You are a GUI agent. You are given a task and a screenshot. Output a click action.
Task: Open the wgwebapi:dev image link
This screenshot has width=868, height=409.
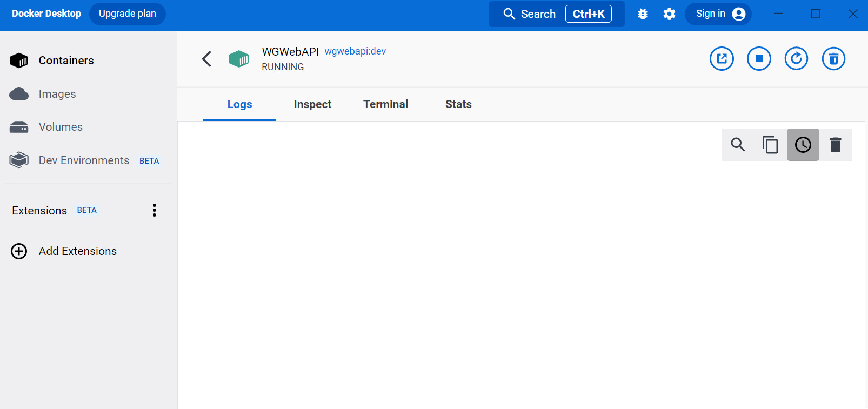tap(355, 51)
